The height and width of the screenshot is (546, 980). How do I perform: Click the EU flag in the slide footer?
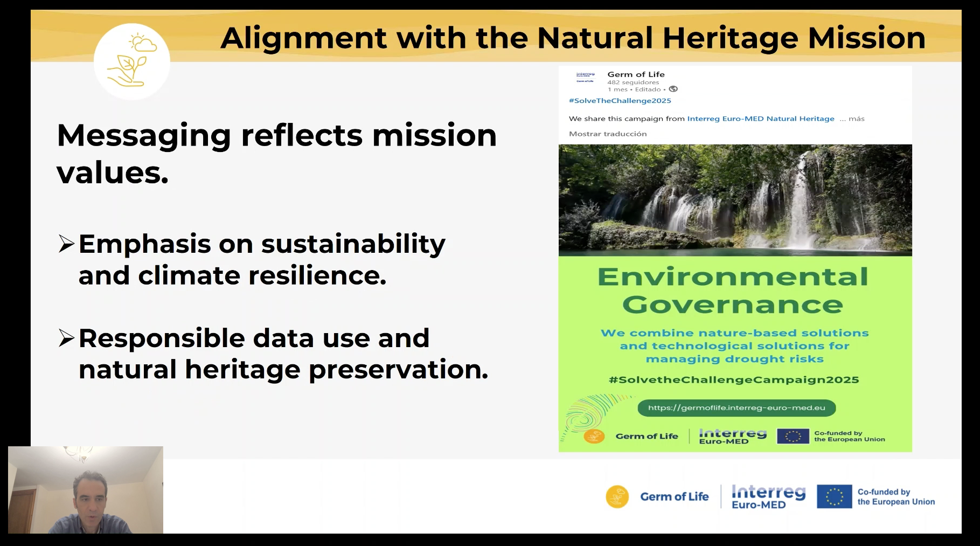(834, 496)
